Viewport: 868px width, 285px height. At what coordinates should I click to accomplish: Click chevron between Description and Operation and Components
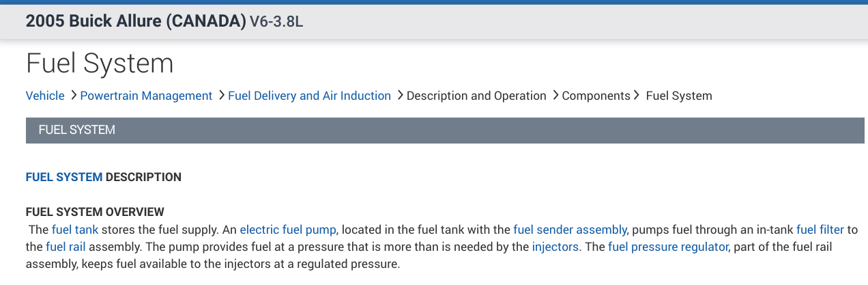tap(555, 96)
